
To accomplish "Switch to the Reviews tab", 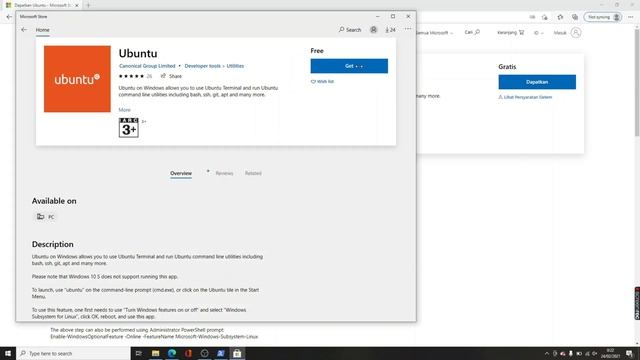I will tap(224, 173).
